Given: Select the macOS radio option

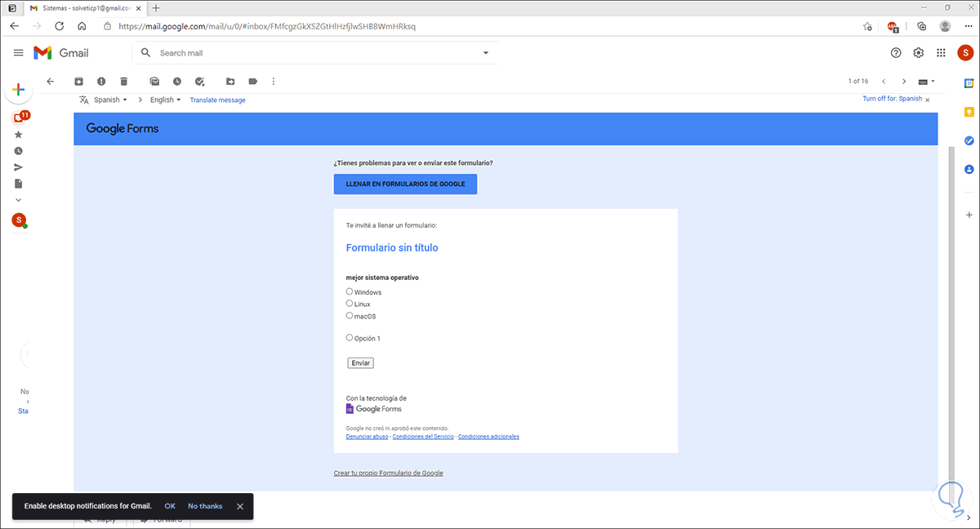Looking at the screenshot, I should coord(350,315).
